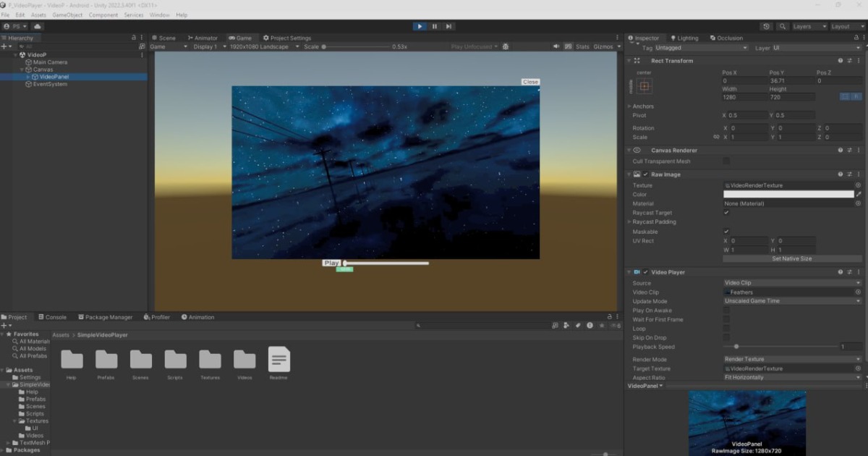The image size is (868, 456).
Task: Click the Gizmos button in Game view
Action: (x=601, y=46)
